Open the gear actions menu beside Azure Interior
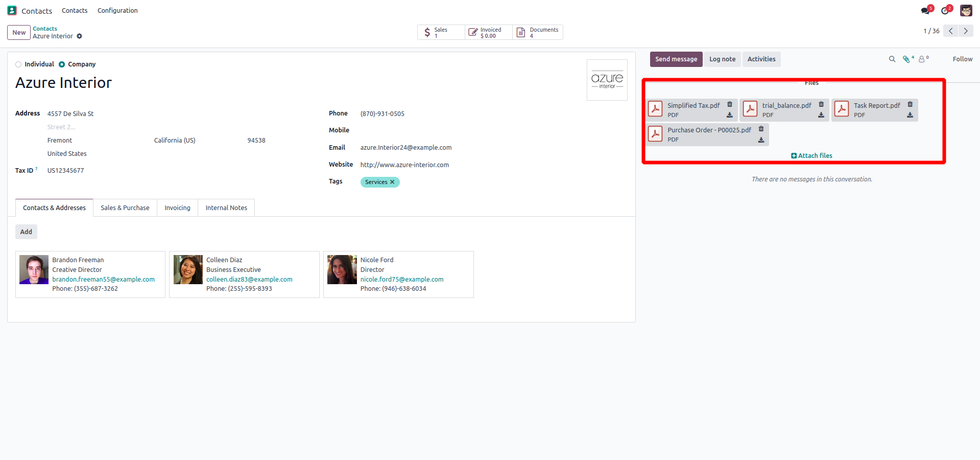Screen dimensions: 980x460 (x=79, y=36)
